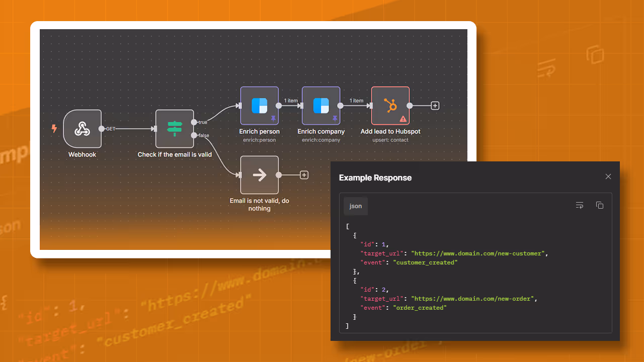Image resolution: width=644 pixels, height=362 pixels.
Task: Click the HubSpot logo on the Add lead node
Action: [x=390, y=106]
